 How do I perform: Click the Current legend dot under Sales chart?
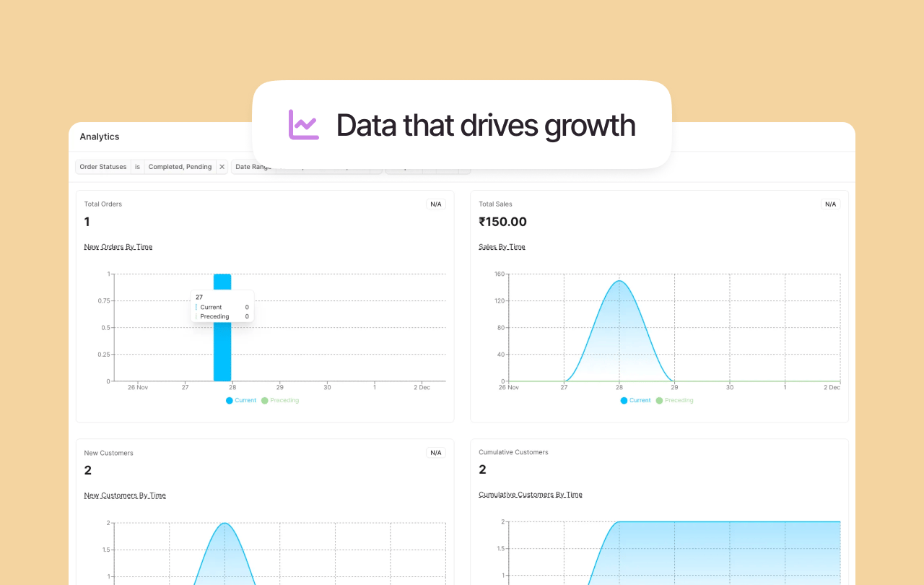[x=624, y=400]
